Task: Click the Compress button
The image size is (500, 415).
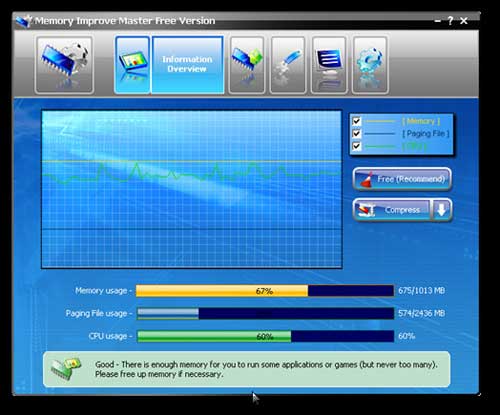Action: tap(392, 210)
